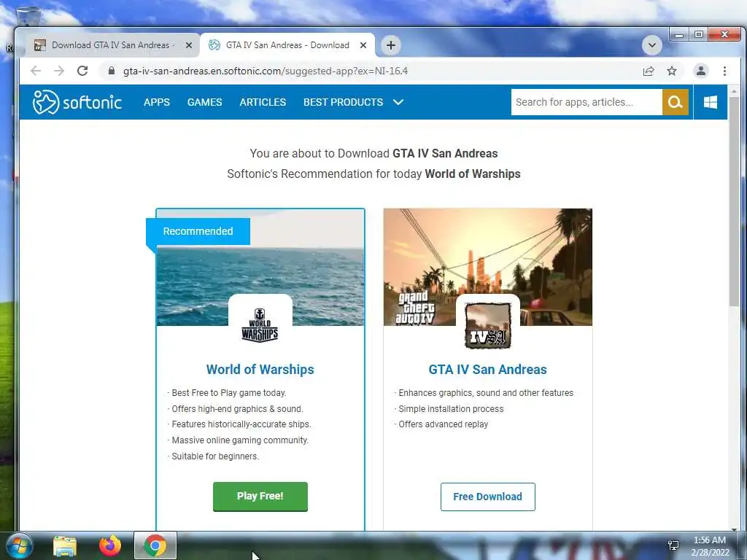
Task: Click the page vertical scrollbar thumb
Action: 734,201
